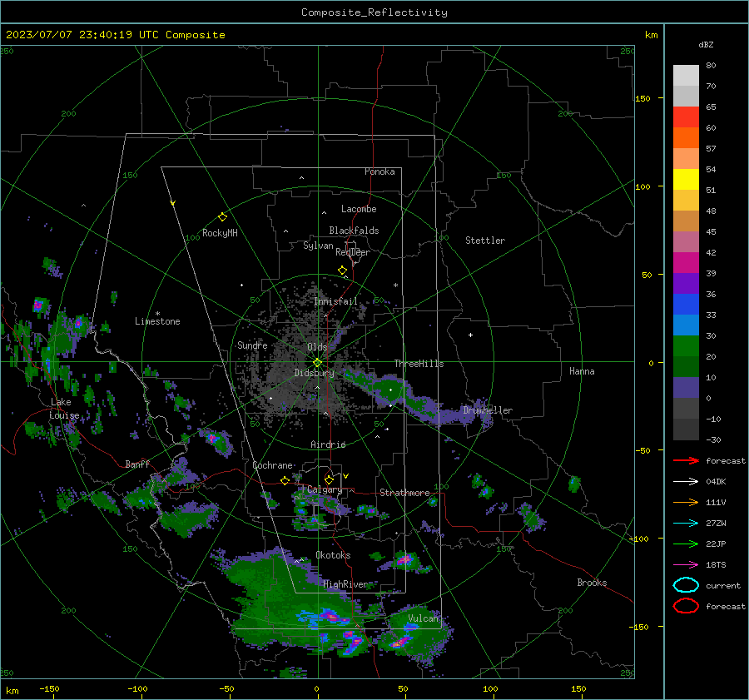This screenshot has height=700, width=749.
Task: Click the Olds city label
Action: 317,347
